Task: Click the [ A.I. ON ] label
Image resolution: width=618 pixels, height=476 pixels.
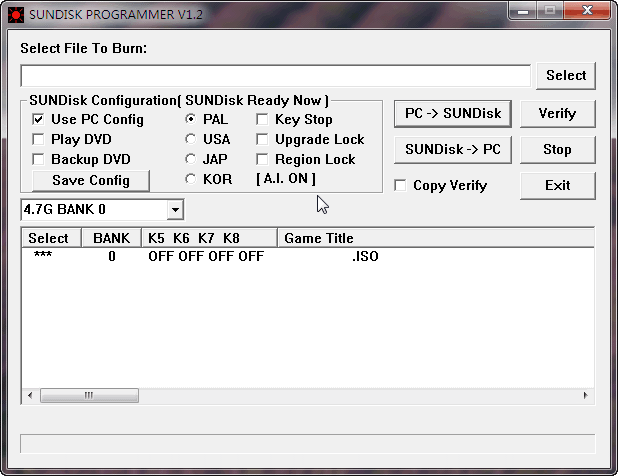Action: (286, 179)
